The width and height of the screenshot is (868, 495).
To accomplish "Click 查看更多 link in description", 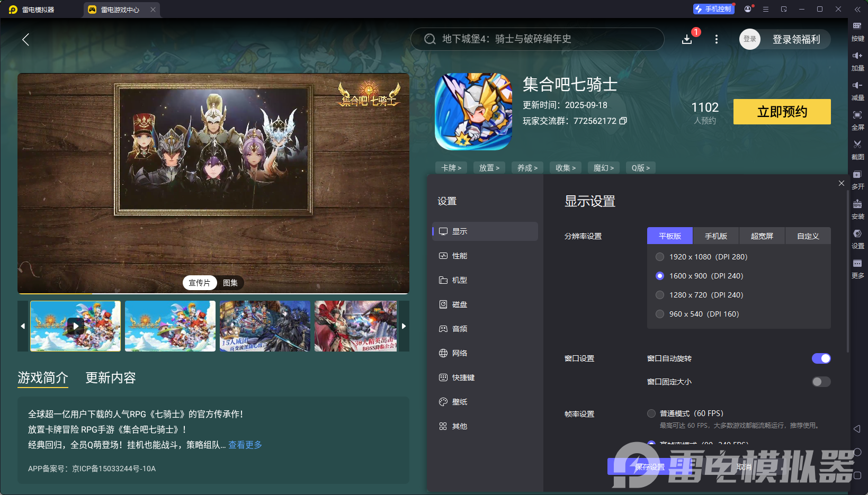I will [x=245, y=445].
